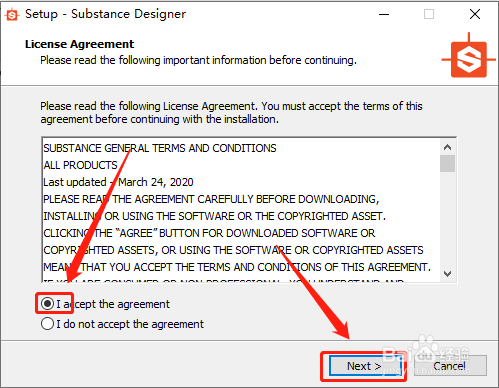Click line starting 'PLEASE READ THE AGREEMENT CAREFULLY'

pyautogui.click(x=211, y=199)
